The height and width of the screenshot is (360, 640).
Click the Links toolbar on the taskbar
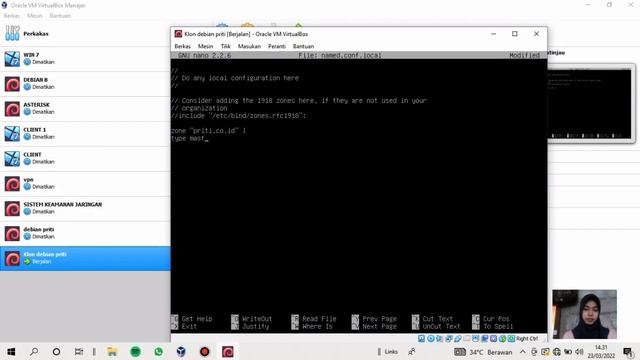pyautogui.click(x=391, y=351)
